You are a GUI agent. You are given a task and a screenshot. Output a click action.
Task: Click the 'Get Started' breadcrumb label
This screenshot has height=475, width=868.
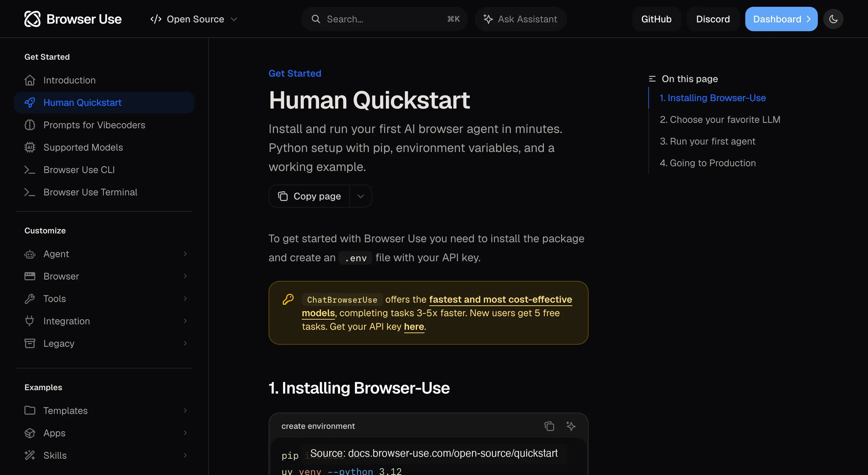pos(295,73)
